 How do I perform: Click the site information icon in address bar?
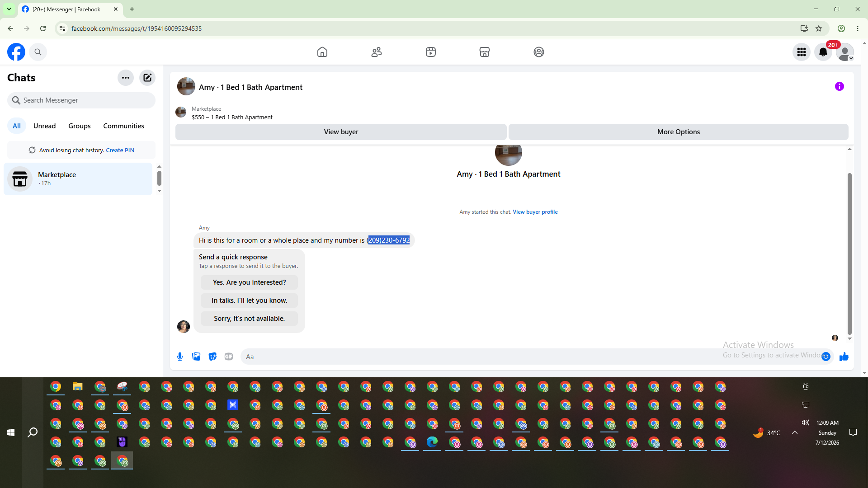pyautogui.click(x=62, y=28)
